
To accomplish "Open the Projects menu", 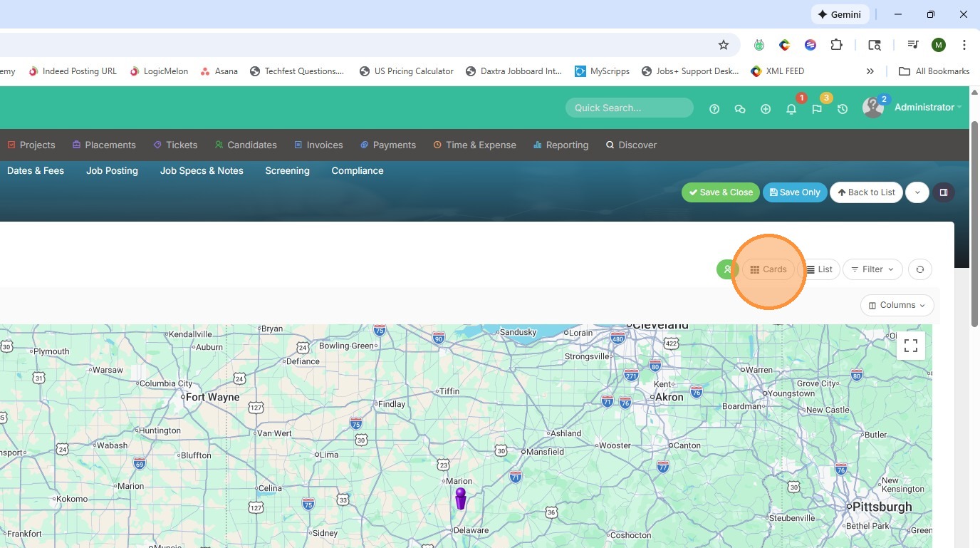I will (x=31, y=145).
